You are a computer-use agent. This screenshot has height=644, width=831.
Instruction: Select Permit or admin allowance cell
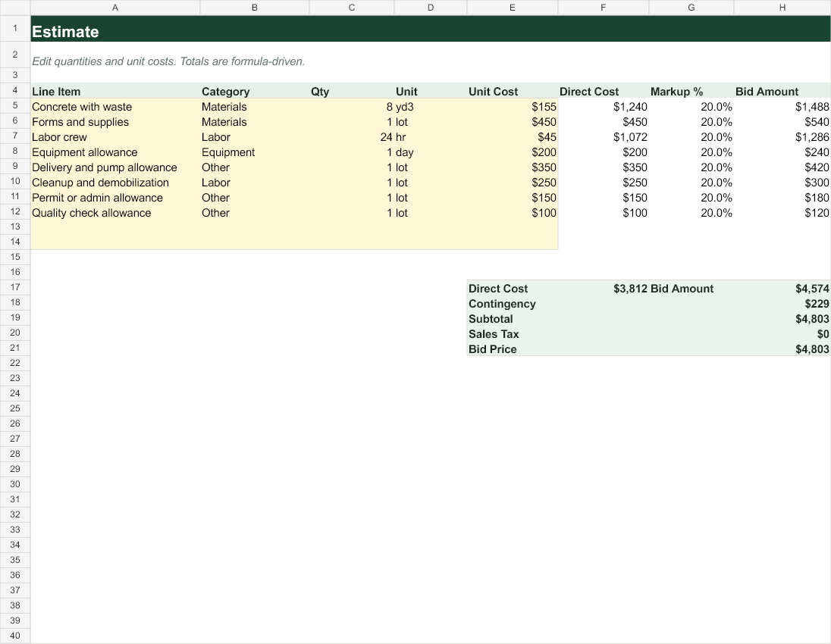(115, 198)
